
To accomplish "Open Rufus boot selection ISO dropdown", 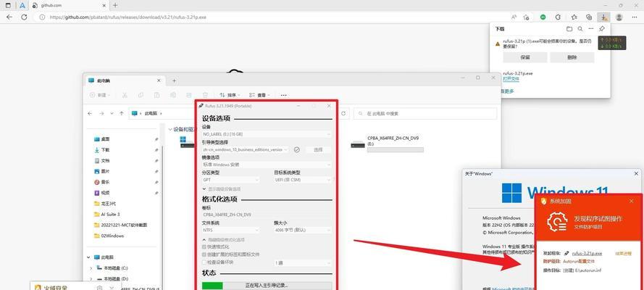I will click(x=245, y=150).
